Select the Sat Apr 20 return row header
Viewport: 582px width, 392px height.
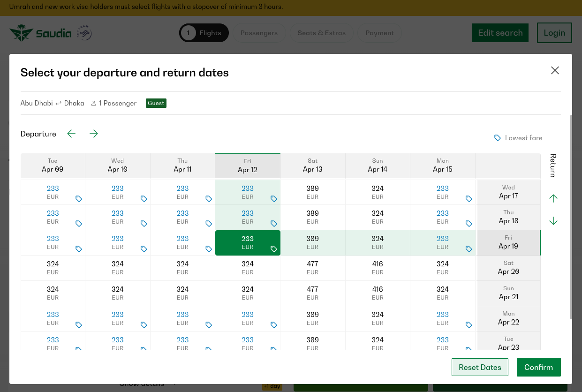point(508,268)
